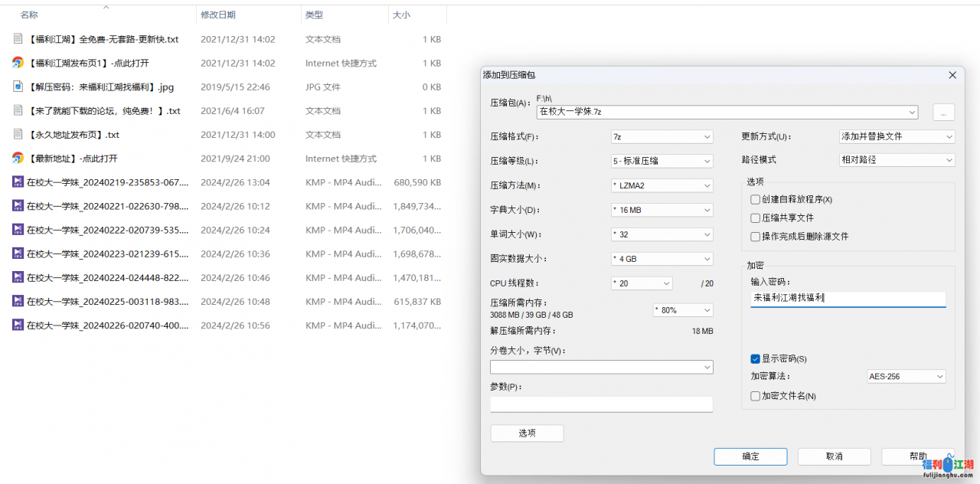Enable 创建自释放程序 checkbox
The image size is (980, 484).
tap(756, 200)
